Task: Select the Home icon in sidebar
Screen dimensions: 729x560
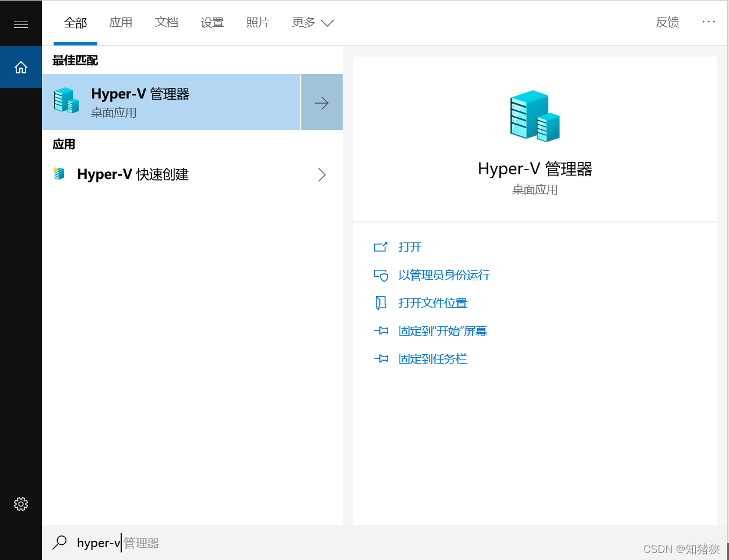Action: 21,68
